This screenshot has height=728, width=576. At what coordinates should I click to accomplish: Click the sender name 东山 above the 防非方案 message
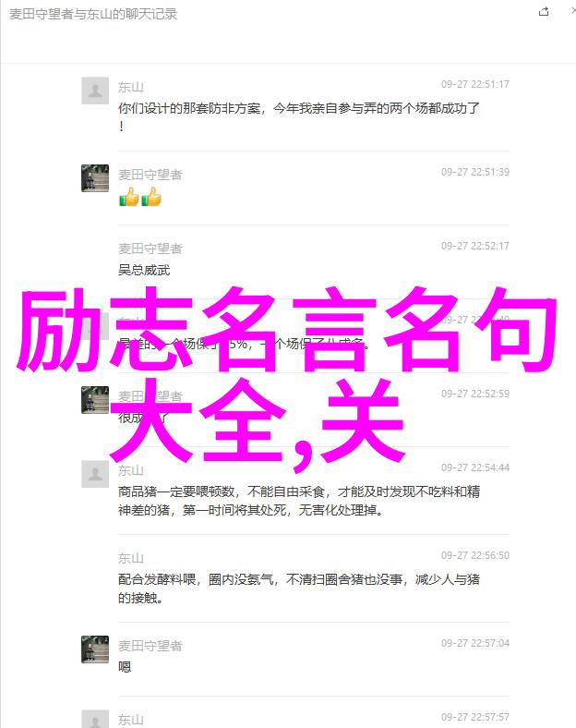(x=131, y=87)
